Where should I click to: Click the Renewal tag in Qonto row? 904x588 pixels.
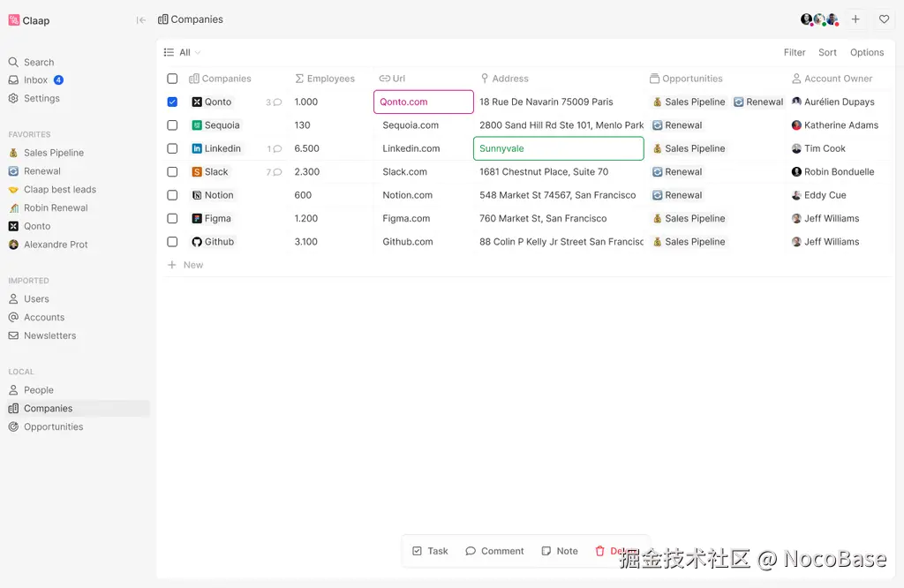758,102
